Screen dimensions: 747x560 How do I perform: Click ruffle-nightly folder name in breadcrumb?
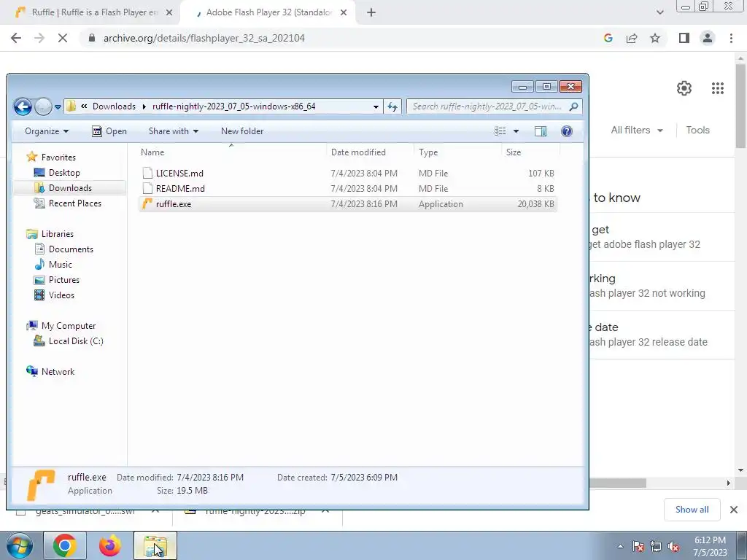click(233, 106)
